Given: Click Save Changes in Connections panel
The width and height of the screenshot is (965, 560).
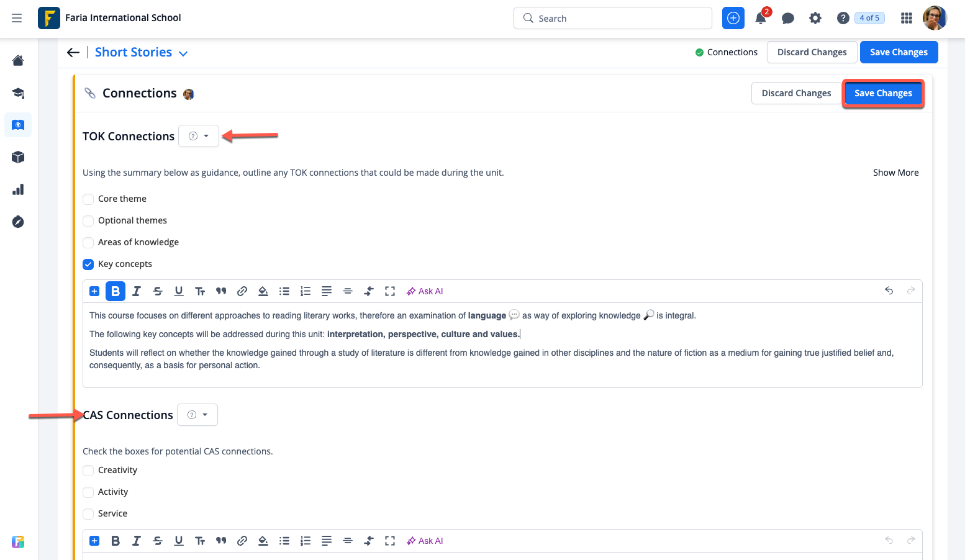Looking at the screenshot, I should [883, 93].
